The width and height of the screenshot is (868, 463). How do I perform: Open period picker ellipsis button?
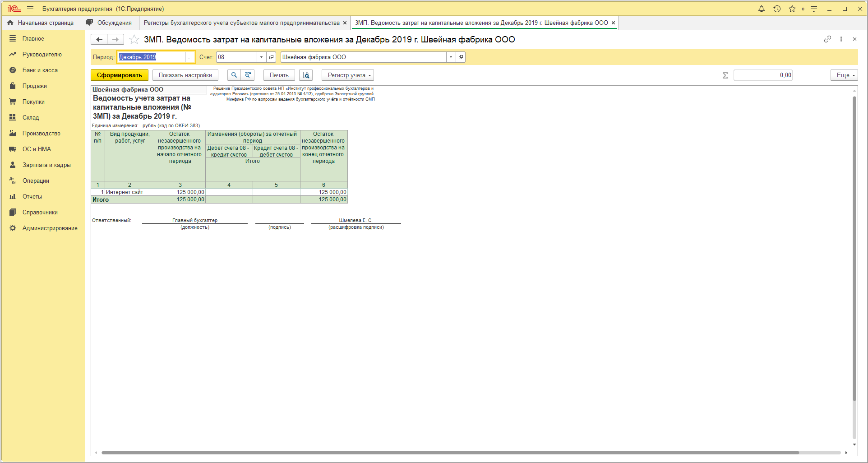(190, 57)
